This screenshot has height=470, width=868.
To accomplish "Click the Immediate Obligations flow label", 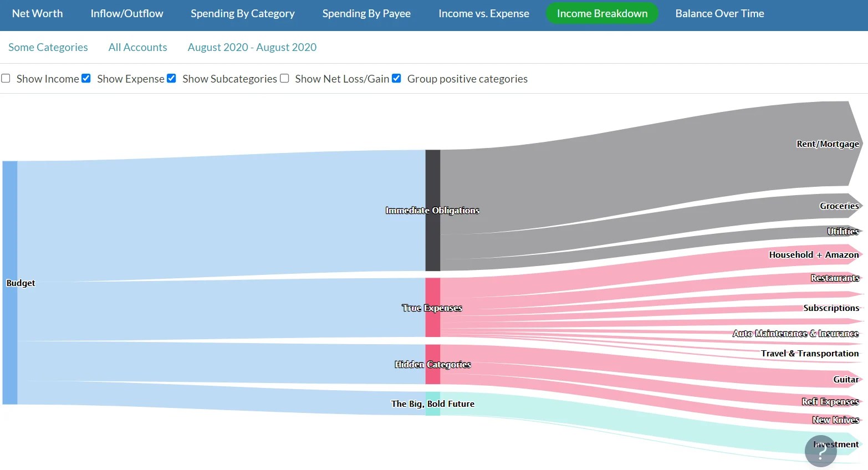I will 432,210.
